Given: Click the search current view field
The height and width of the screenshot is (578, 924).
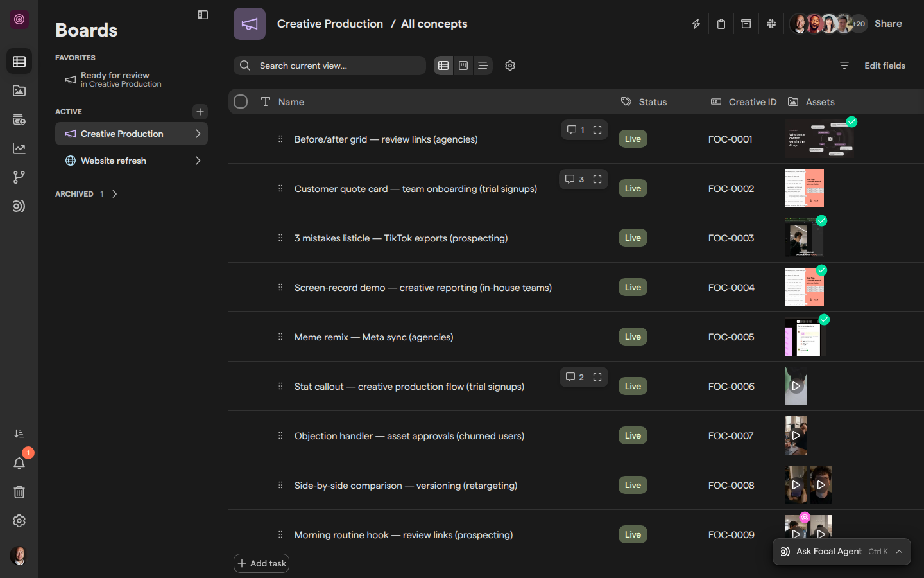Looking at the screenshot, I should click(330, 66).
